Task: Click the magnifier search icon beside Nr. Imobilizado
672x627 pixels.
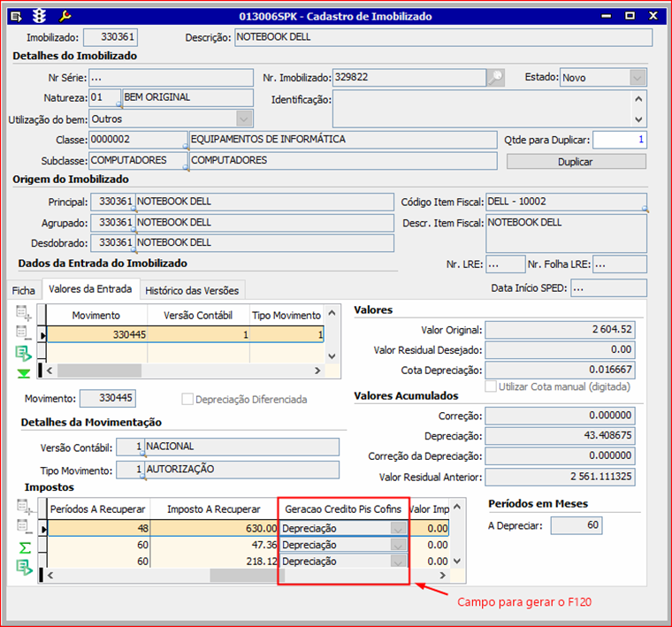Action: click(496, 78)
